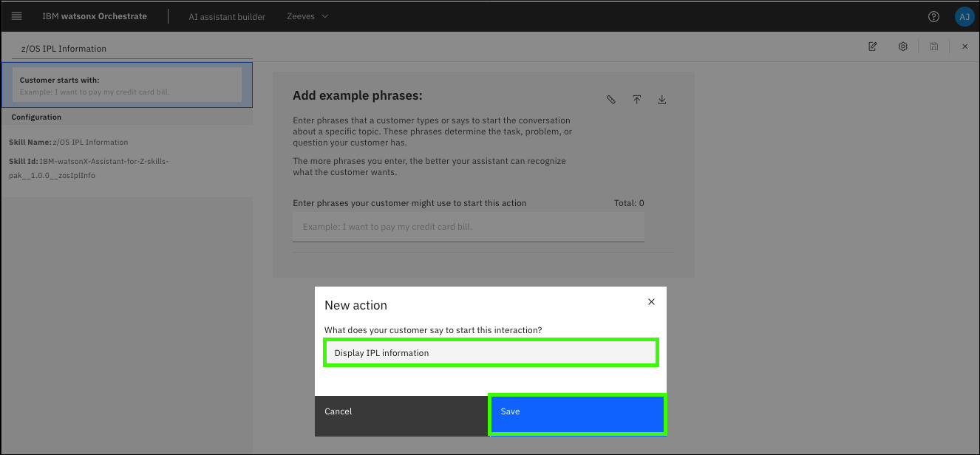The image size is (980, 455).
Task: Select the Customer starts with step
Action: [127, 85]
